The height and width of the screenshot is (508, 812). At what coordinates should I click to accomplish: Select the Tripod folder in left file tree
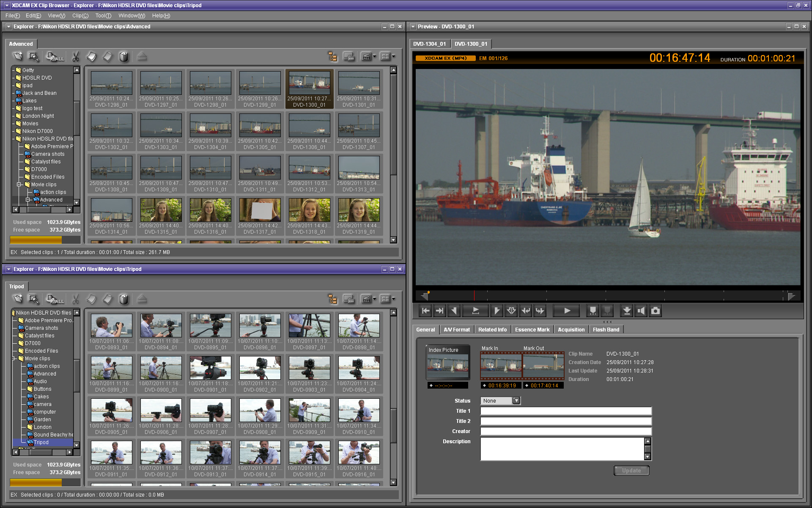coord(41,442)
